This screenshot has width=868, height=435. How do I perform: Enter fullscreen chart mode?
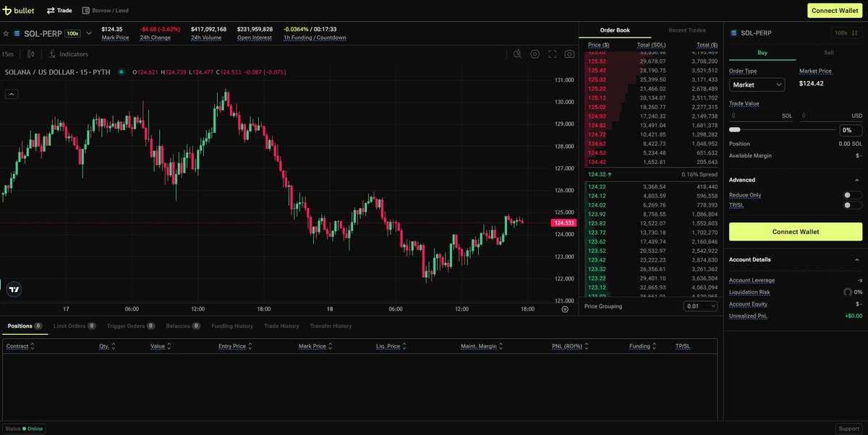[552, 54]
